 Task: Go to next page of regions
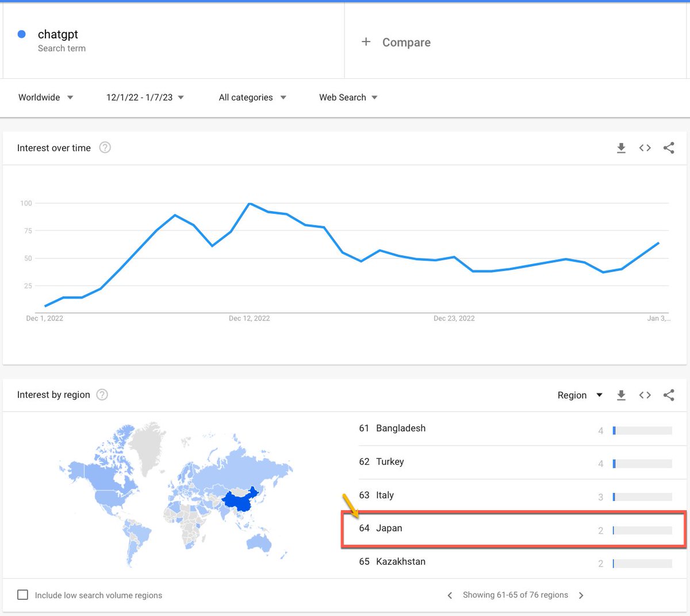click(581, 595)
